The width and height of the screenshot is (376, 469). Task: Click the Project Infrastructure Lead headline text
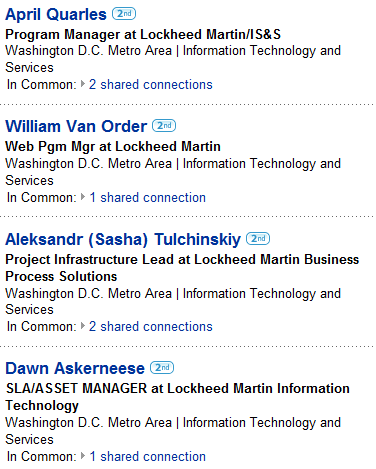tap(182, 268)
